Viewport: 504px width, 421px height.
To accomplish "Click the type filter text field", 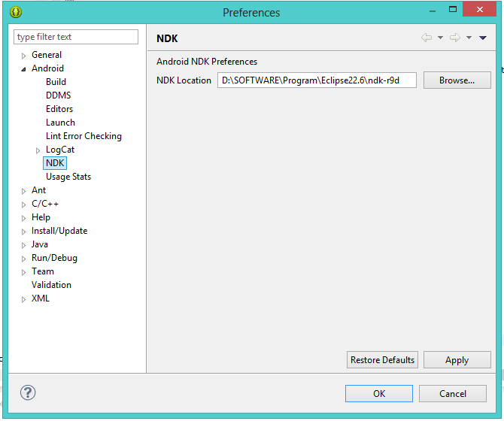I will pyautogui.click(x=76, y=37).
